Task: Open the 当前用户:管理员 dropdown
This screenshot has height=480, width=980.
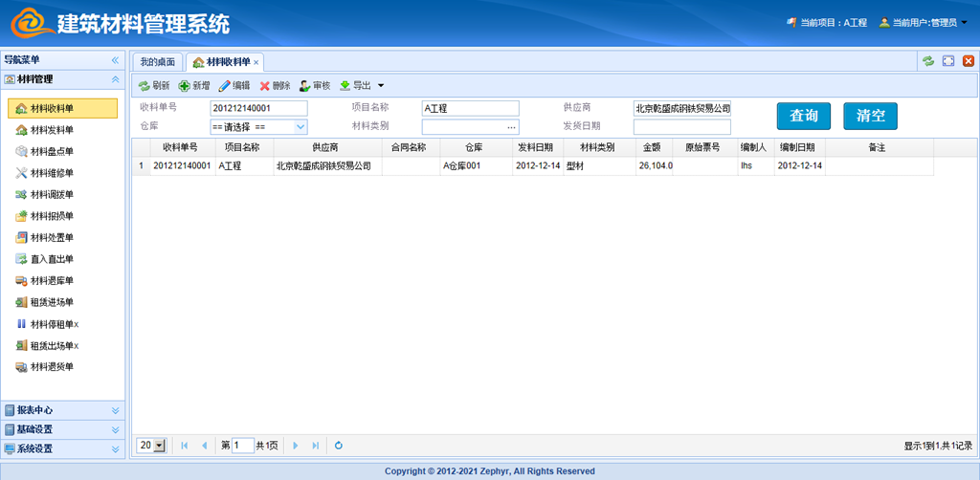Action: pyautogui.click(x=924, y=23)
